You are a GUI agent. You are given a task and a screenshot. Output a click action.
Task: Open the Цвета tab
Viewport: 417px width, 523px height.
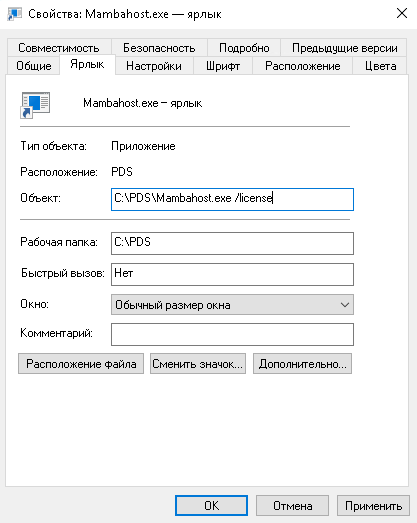pyautogui.click(x=380, y=66)
